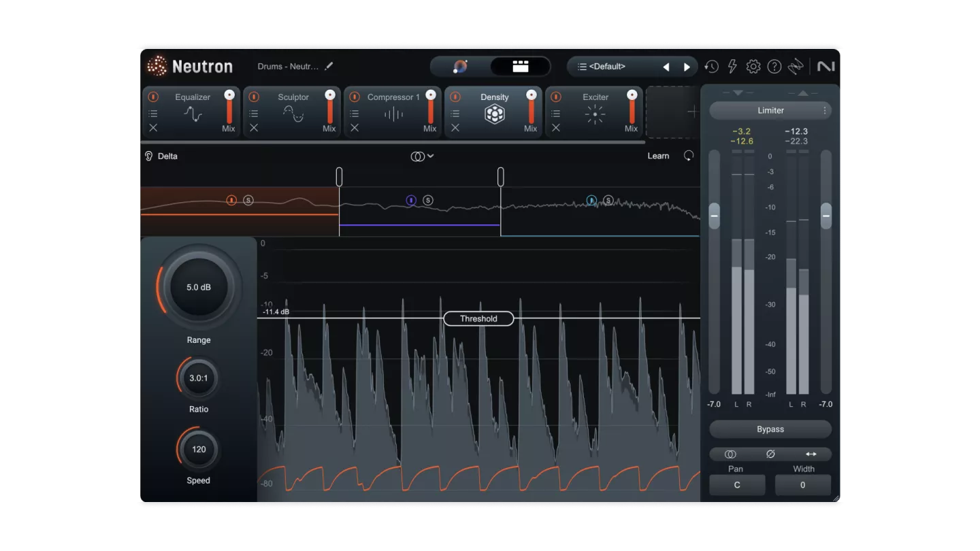Bypass the low band in crossover

231,200
